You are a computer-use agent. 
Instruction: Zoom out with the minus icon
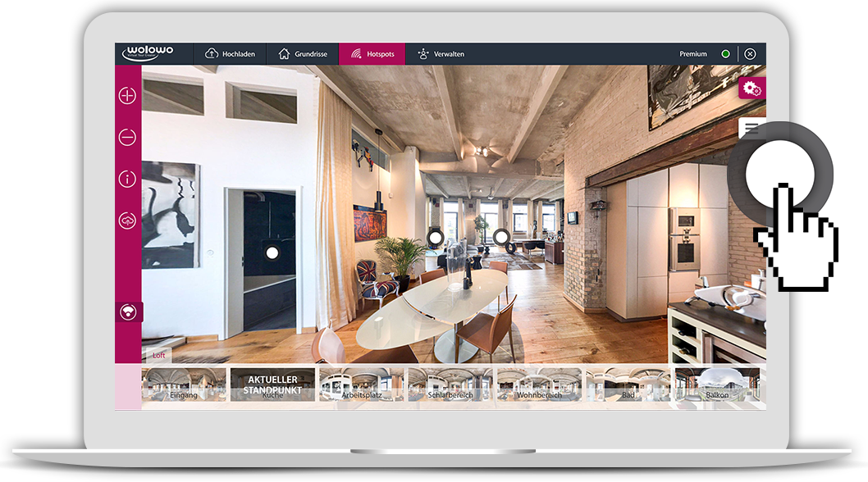point(127,137)
